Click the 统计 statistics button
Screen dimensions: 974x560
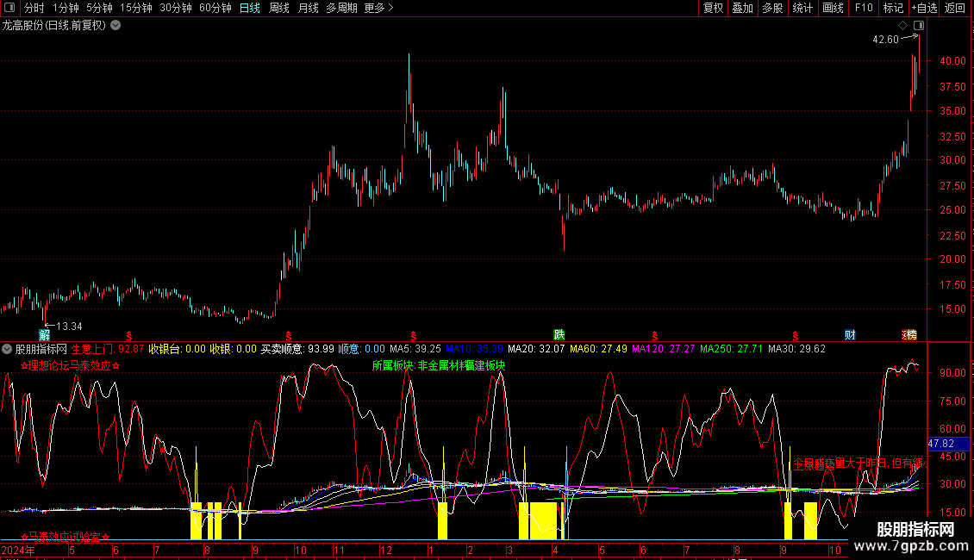(x=802, y=8)
